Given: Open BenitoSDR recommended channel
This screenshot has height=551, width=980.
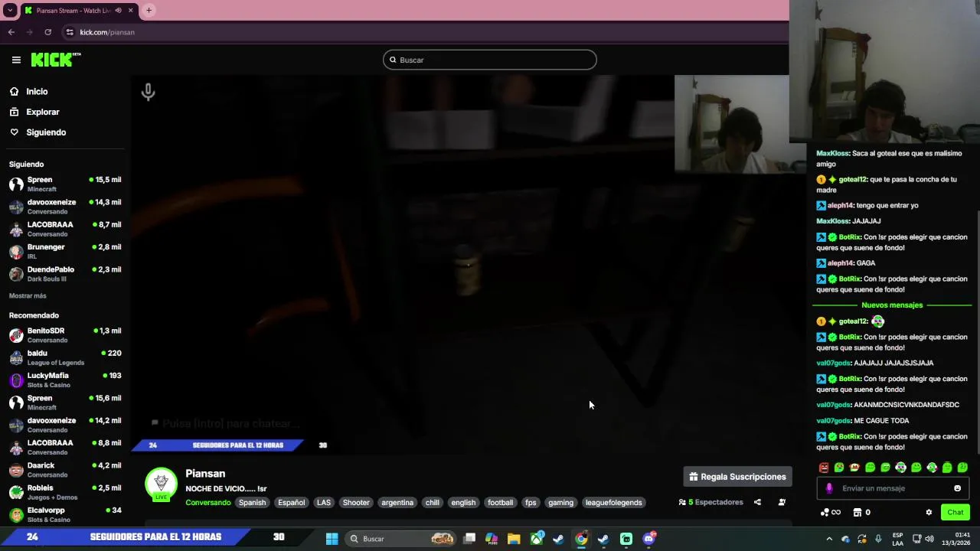Looking at the screenshot, I should click(x=65, y=335).
